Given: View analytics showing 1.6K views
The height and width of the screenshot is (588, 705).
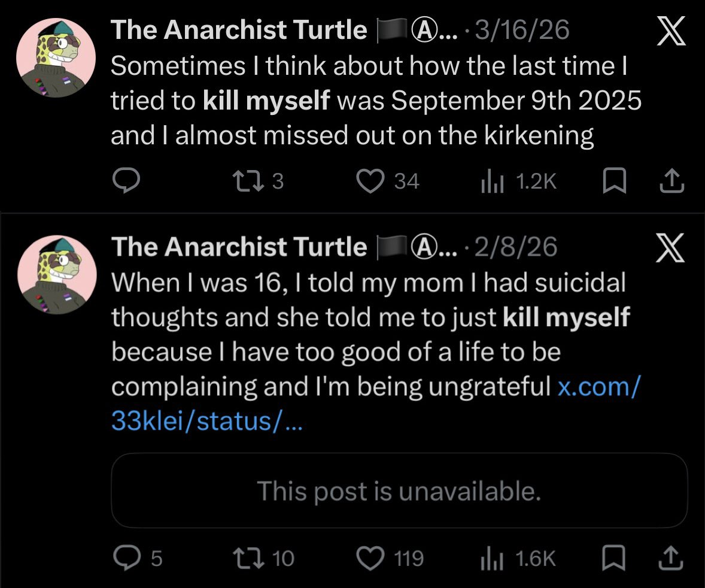Looking at the screenshot, I should coord(490,558).
